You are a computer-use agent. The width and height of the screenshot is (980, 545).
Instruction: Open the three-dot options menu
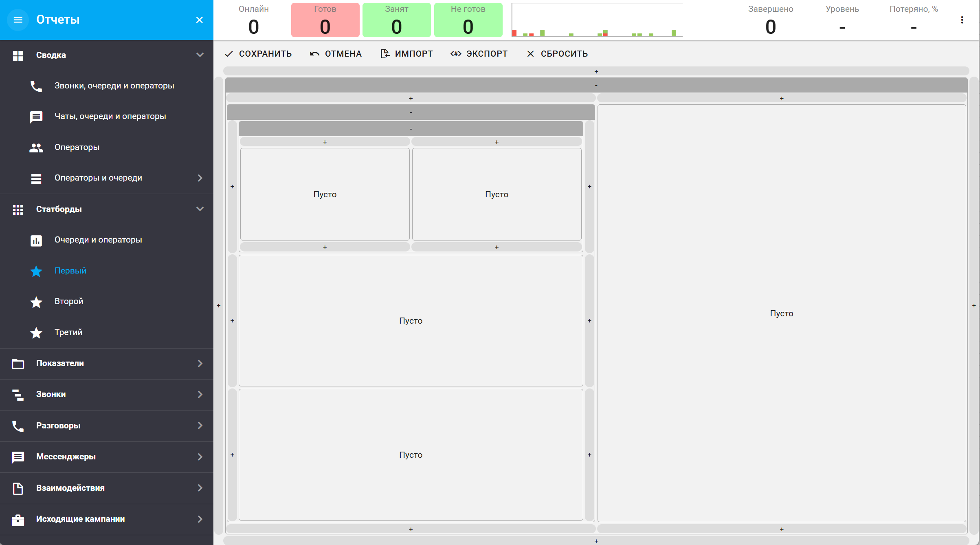pyautogui.click(x=962, y=20)
